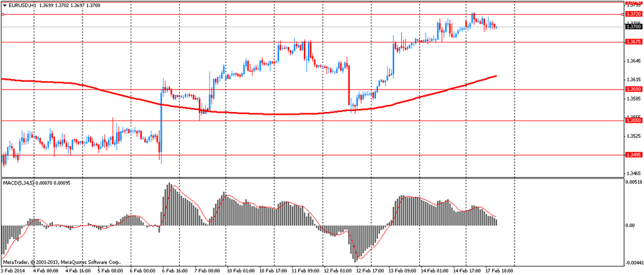Image resolution: width=644 pixels, height=275 pixels.
Task: Select the MACD(5,34,5) indicator label
Action: click(x=19, y=183)
